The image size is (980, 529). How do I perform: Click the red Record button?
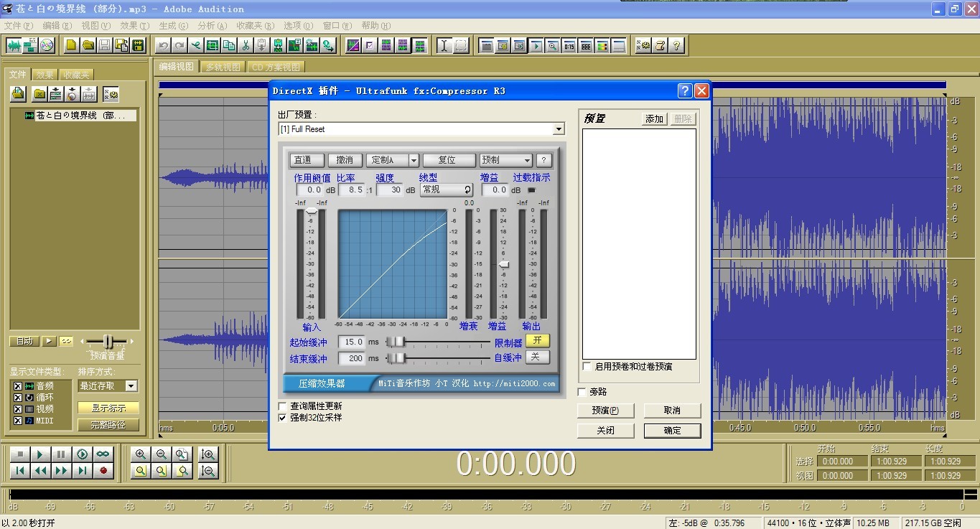(x=103, y=471)
